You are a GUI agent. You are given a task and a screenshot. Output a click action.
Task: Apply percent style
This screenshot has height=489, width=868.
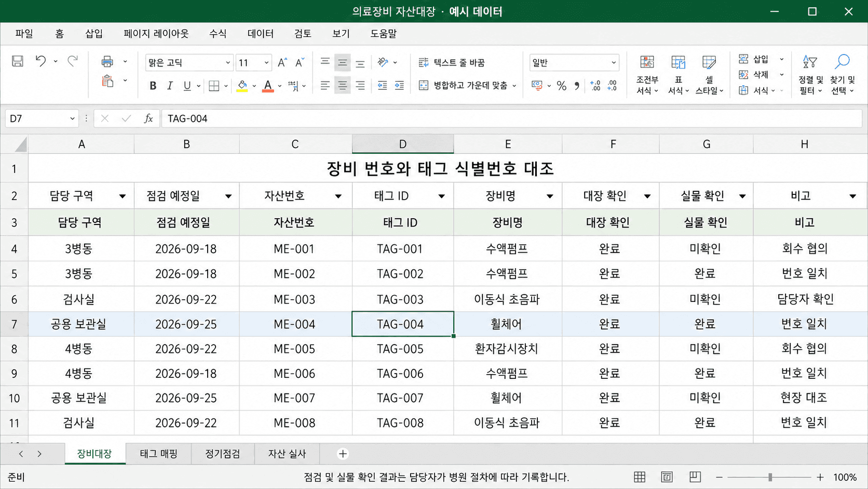(561, 86)
